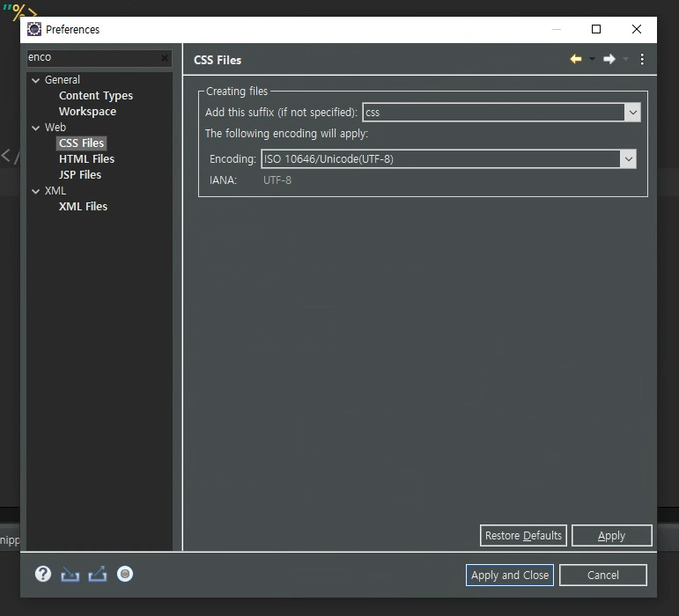This screenshot has height=616, width=679.
Task: Click the Web category label
Action: coord(55,128)
